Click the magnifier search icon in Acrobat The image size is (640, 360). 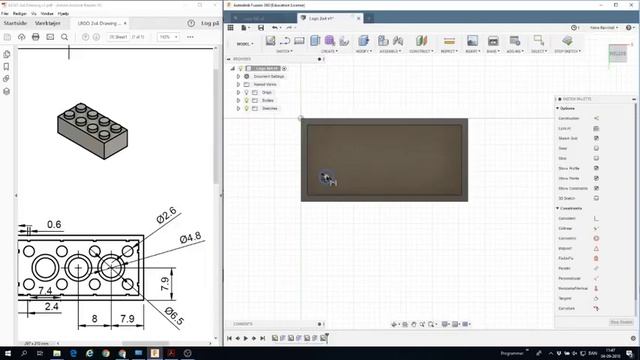(64, 37)
